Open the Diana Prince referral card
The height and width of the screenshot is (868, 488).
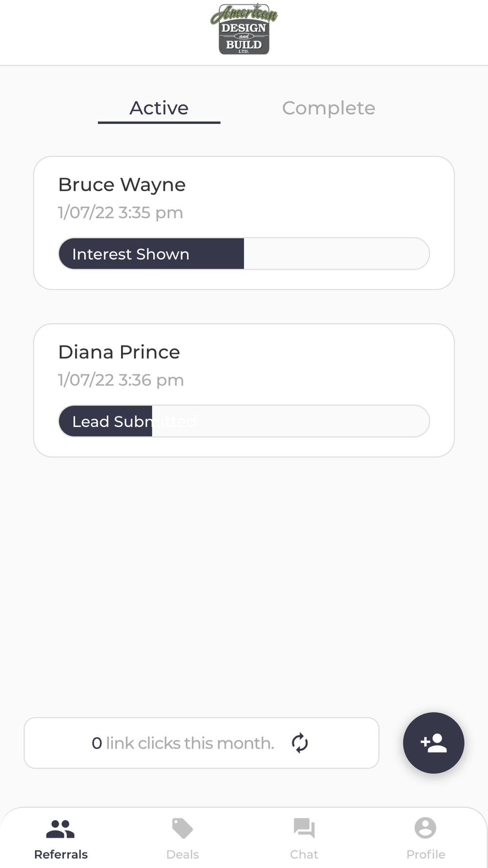[x=244, y=390]
